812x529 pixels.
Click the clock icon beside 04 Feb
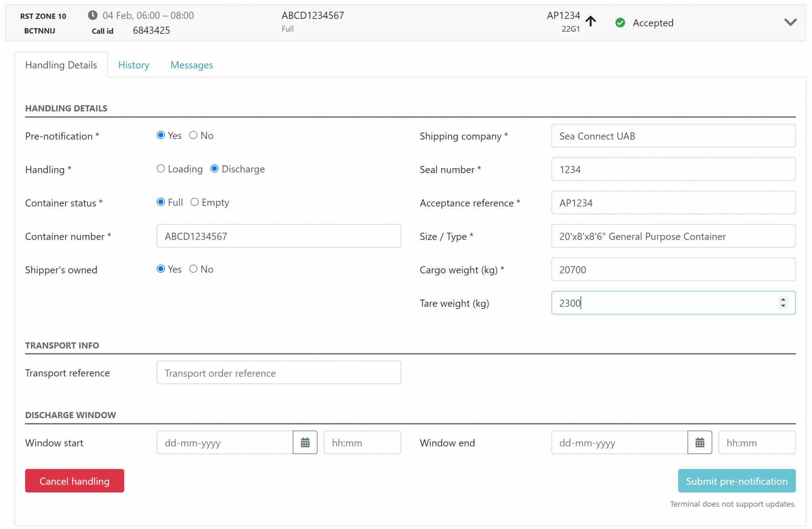click(93, 15)
